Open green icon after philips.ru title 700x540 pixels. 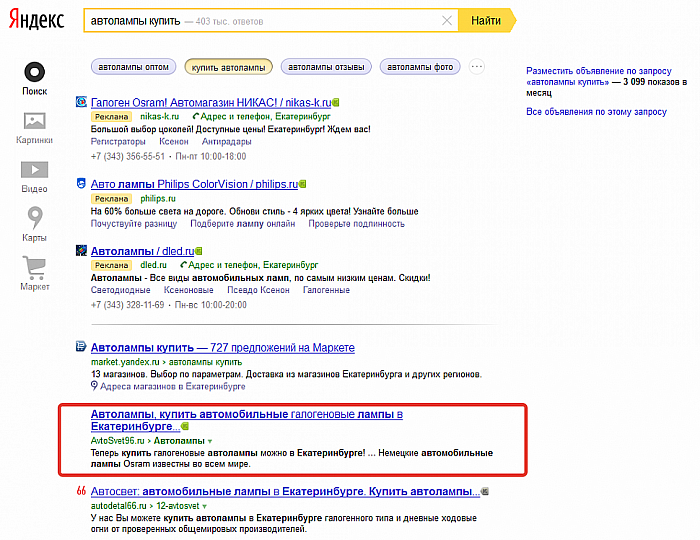click(302, 184)
